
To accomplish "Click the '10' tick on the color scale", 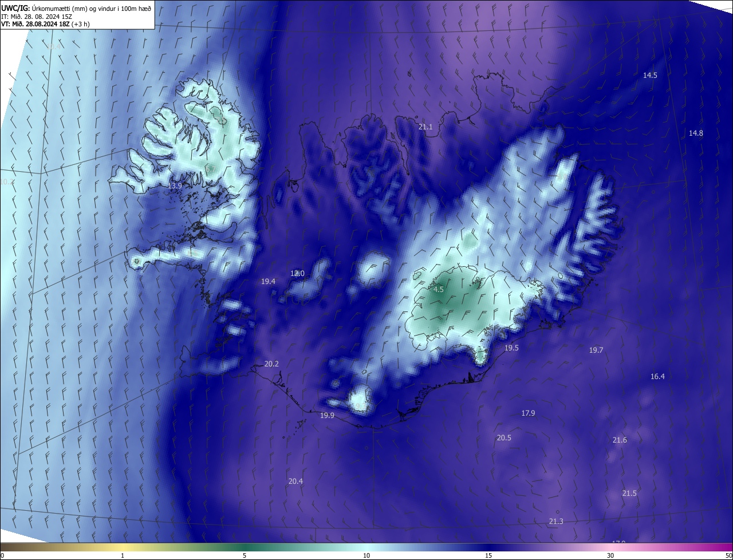I will tap(366, 555).
